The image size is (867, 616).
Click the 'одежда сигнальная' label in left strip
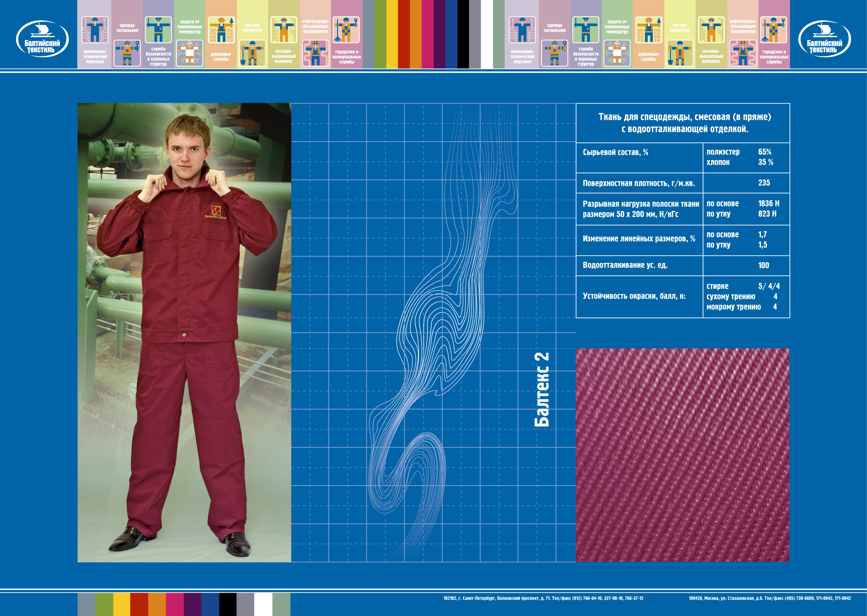(127, 28)
